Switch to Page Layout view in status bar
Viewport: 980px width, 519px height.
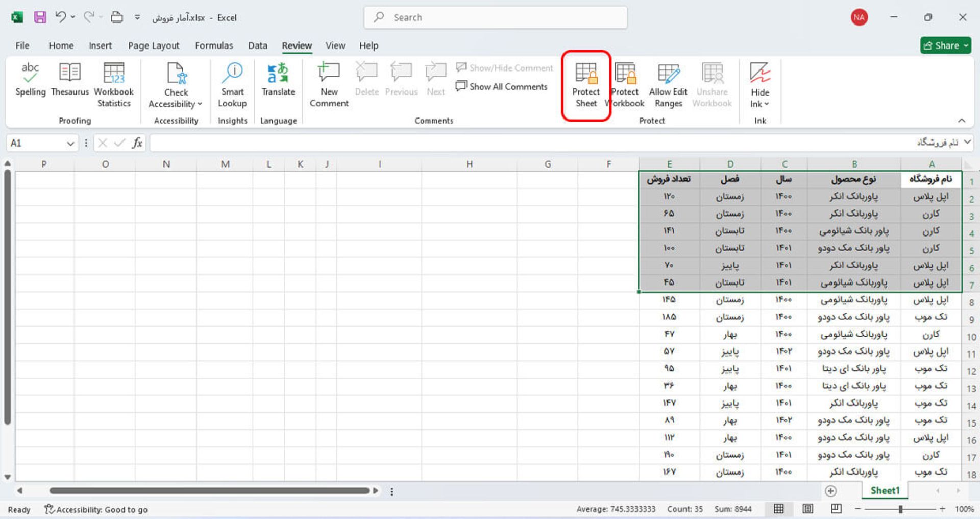[x=807, y=509]
